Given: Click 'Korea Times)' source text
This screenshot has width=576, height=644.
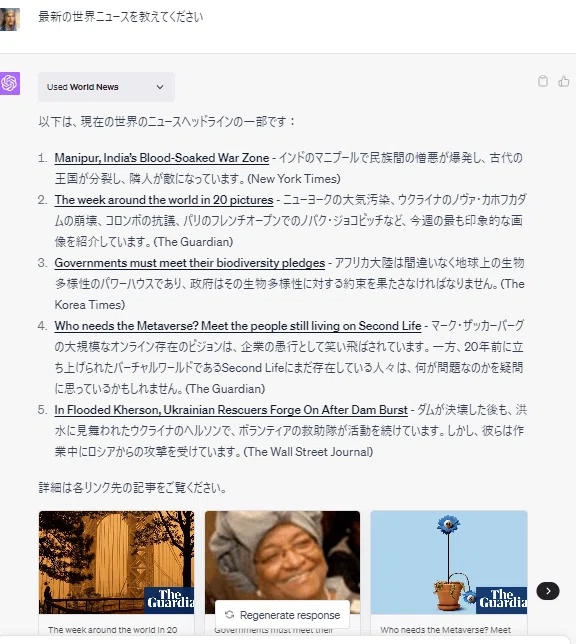Looking at the screenshot, I should 90,305.
